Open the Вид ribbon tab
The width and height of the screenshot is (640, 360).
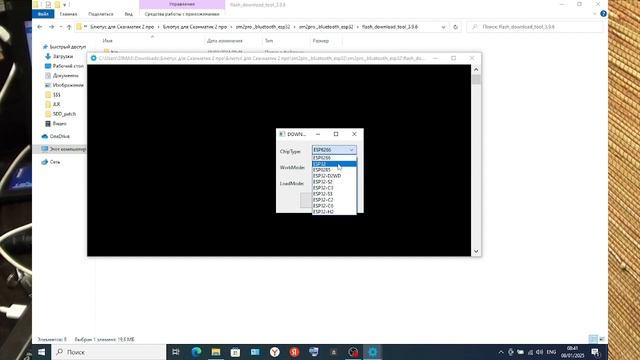pos(129,14)
